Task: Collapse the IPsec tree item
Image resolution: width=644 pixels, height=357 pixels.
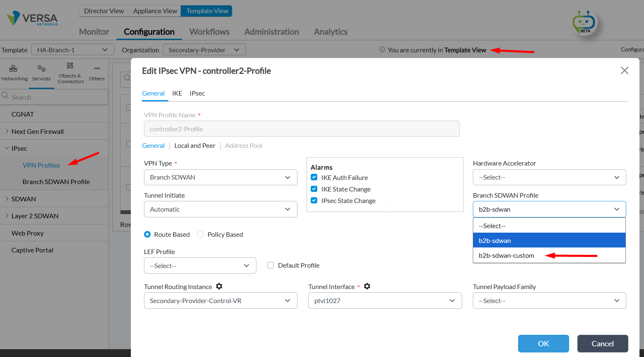Action: coord(7,148)
